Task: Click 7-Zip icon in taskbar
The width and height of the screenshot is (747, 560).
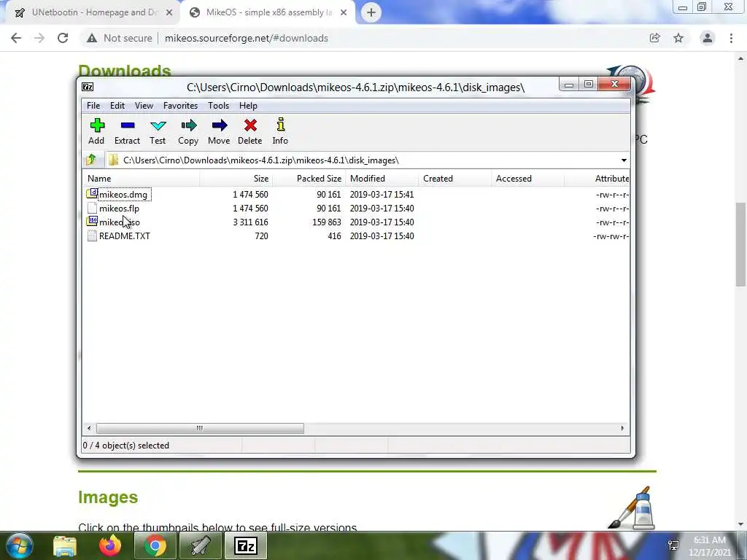Action: pyautogui.click(x=246, y=545)
